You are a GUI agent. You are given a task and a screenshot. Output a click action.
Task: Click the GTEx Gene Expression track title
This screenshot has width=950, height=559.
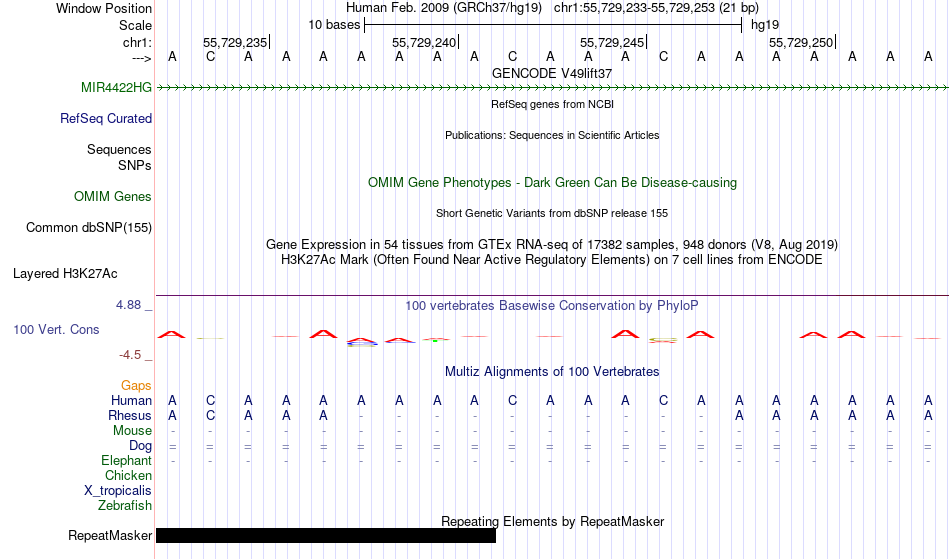[x=552, y=245]
